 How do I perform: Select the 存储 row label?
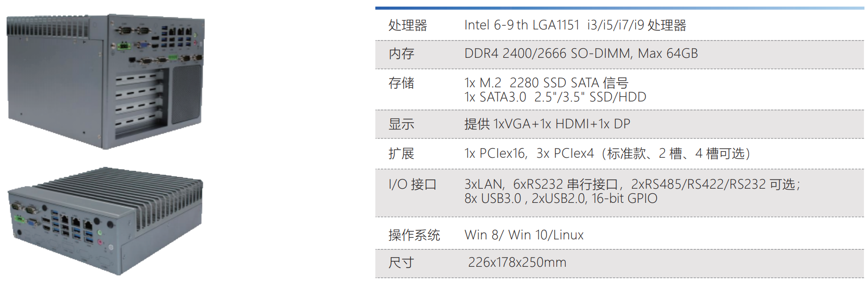[x=401, y=83]
